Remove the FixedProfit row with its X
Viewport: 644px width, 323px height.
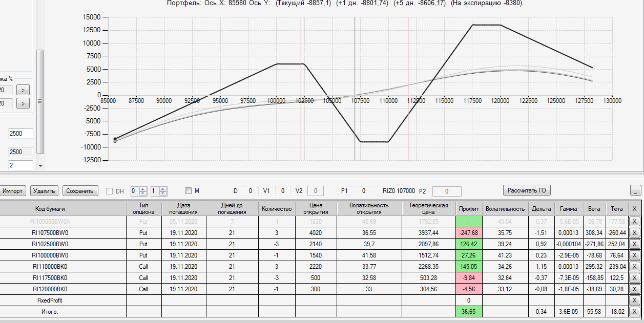[x=635, y=300]
